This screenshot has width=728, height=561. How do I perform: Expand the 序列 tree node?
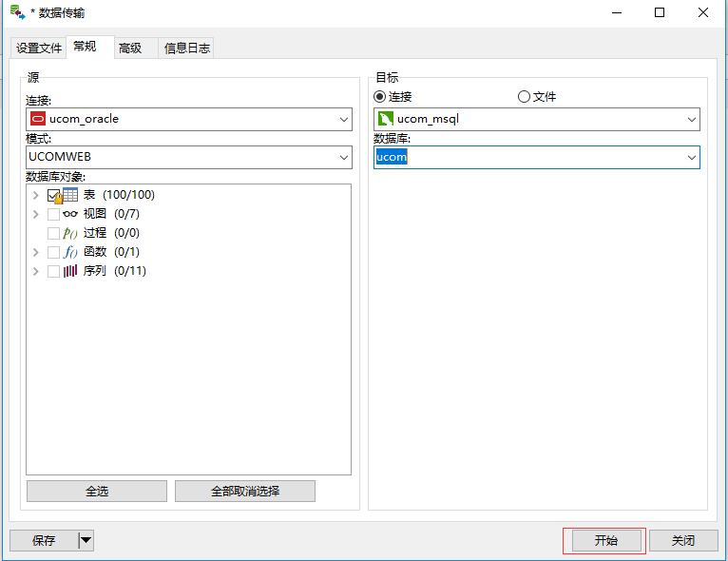point(36,271)
